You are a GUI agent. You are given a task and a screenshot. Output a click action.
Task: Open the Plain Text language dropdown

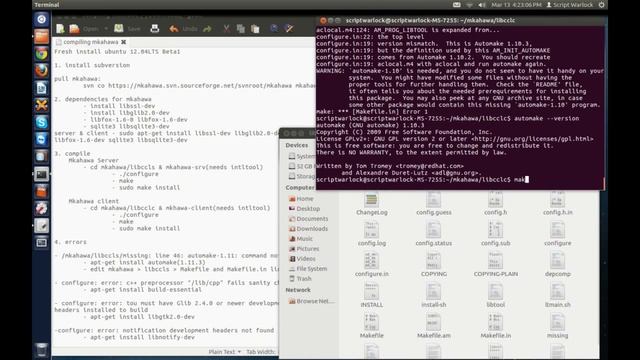224,352
